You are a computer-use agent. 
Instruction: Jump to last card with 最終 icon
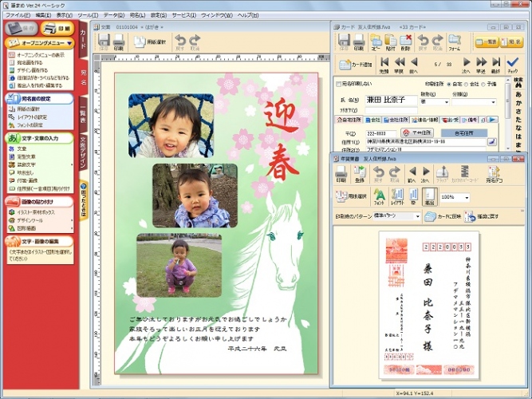tap(496, 65)
